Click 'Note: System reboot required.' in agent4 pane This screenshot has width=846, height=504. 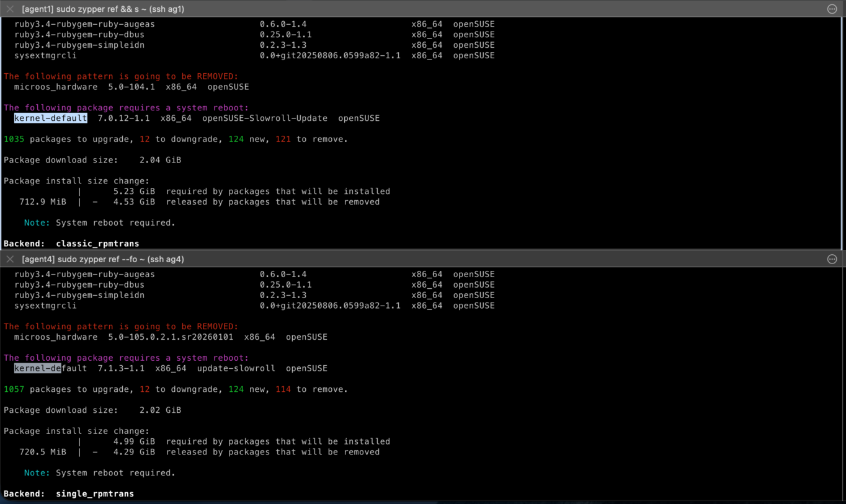pyautogui.click(x=100, y=473)
